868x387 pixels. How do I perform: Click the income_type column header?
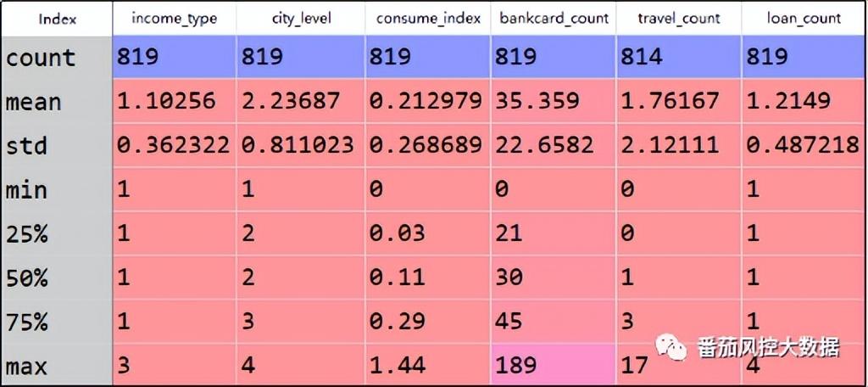[174, 18]
